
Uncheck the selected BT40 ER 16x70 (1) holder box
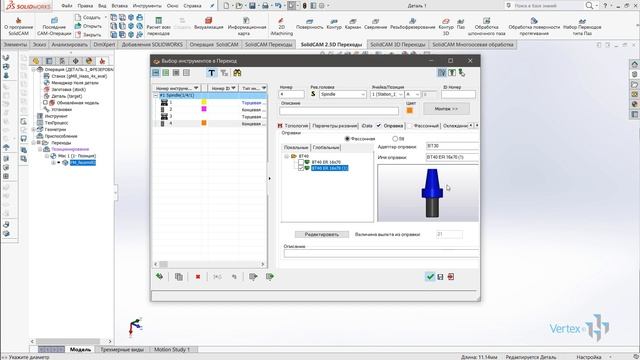coord(301,168)
